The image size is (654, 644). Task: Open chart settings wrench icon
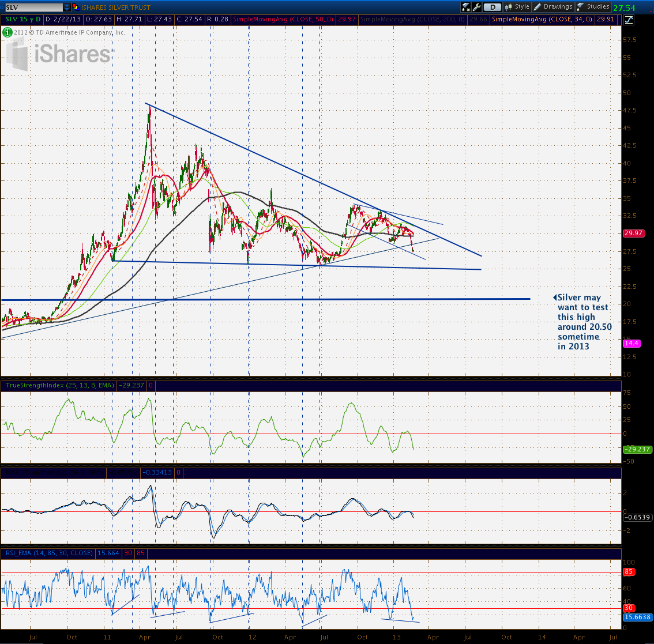pos(477,7)
